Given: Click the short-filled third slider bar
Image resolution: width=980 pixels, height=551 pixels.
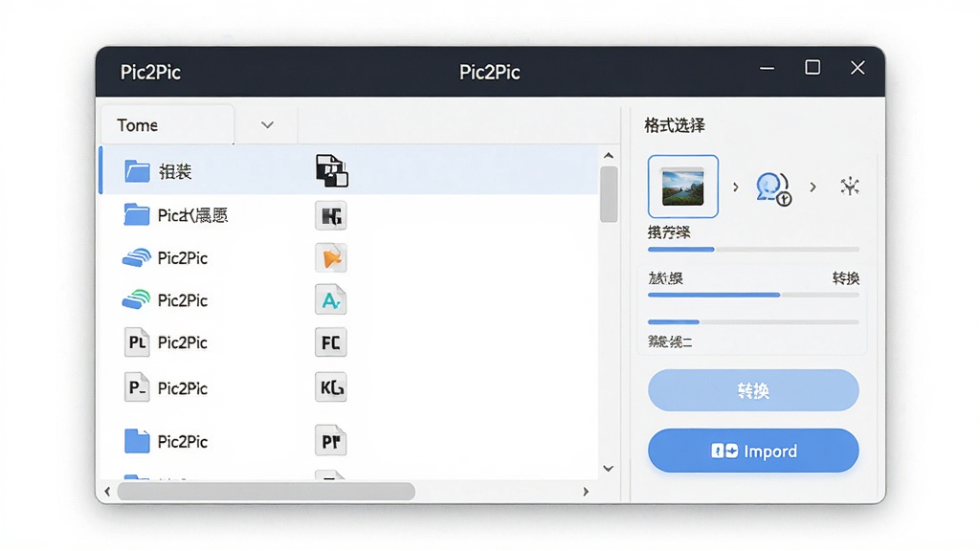Looking at the screenshot, I should [753, 322].
